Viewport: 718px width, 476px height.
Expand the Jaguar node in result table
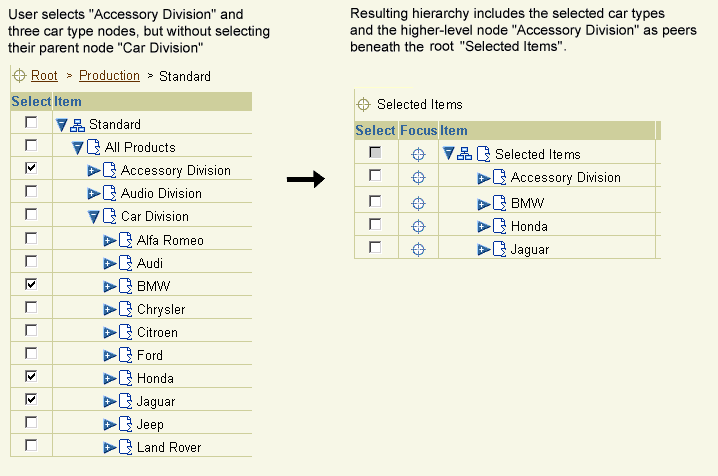click(484, 250)
